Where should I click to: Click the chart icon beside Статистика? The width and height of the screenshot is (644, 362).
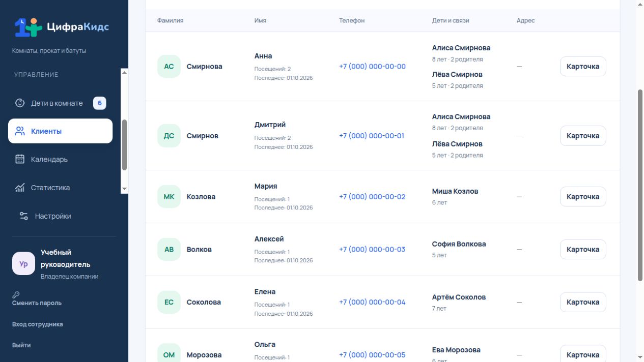pos(20,188)
